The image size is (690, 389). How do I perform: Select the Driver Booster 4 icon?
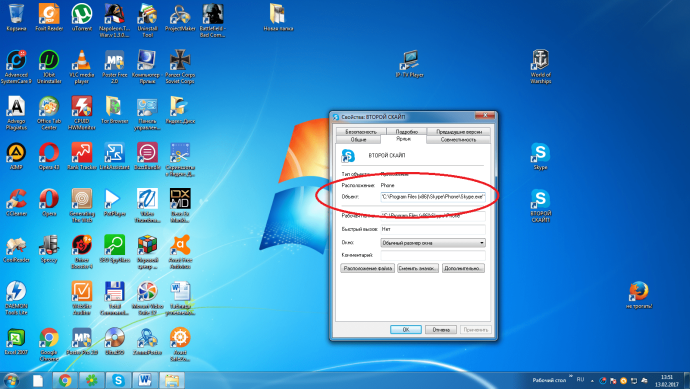coord(81,252)
